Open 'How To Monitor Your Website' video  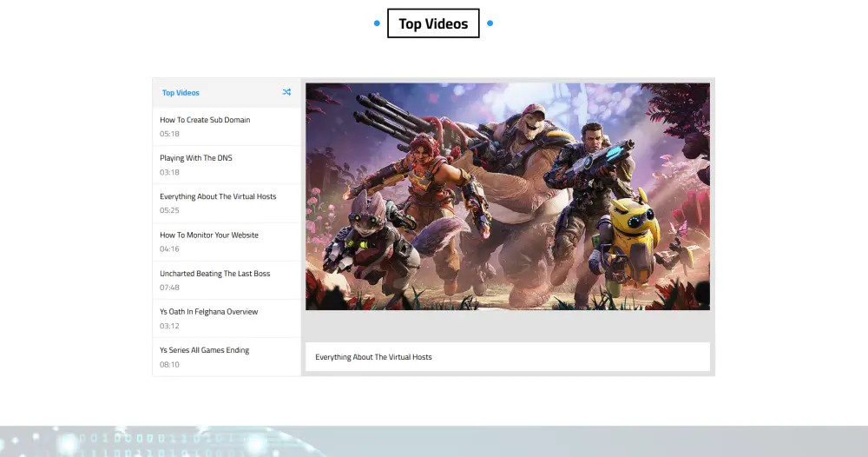(x=227, y=242)
